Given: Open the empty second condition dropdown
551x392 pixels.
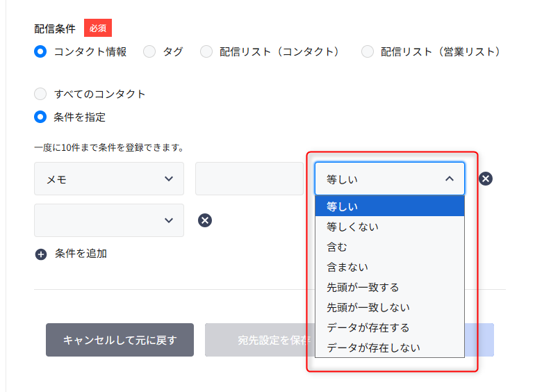Looking at the screenshot, I should pyautogui.click(x=109, y=220).
